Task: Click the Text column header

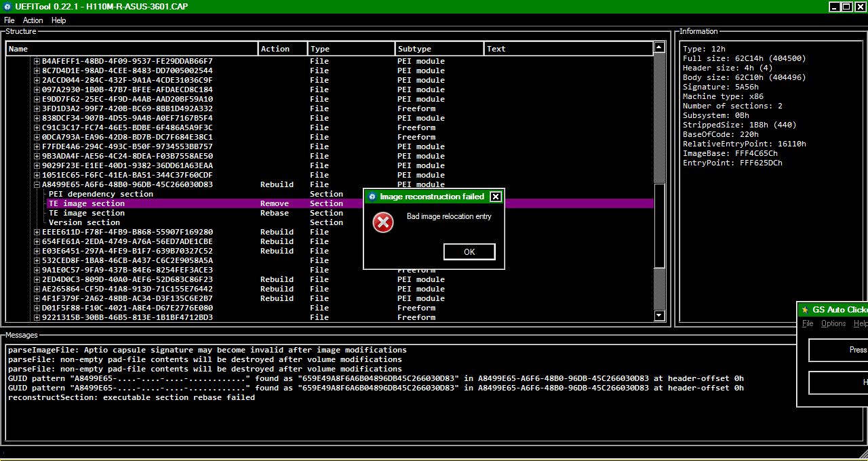Action: click(569, 49)
